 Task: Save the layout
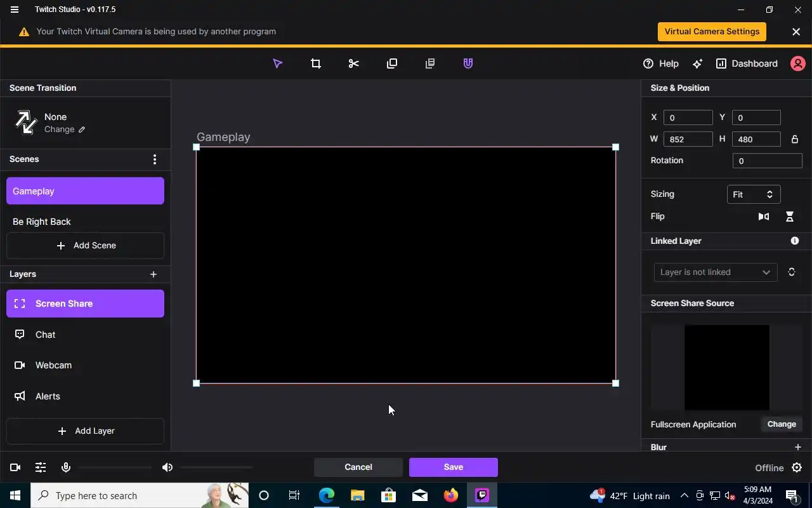pyautogui.click(x=454, y=467)
